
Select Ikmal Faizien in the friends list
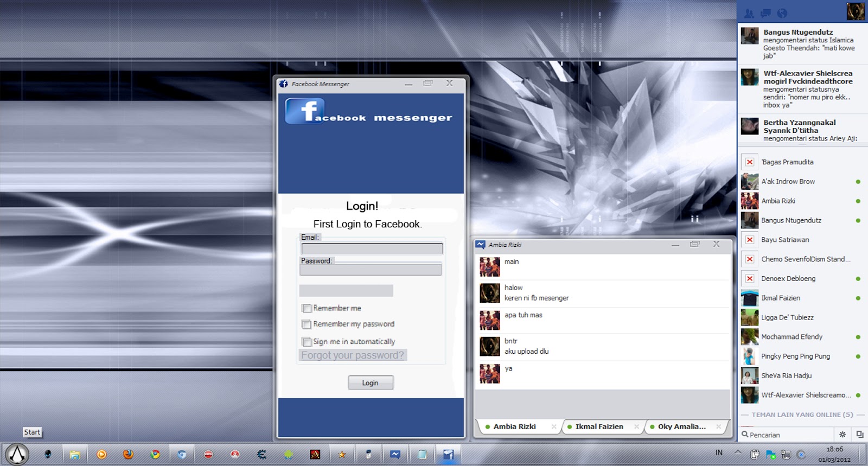(801, 298)
